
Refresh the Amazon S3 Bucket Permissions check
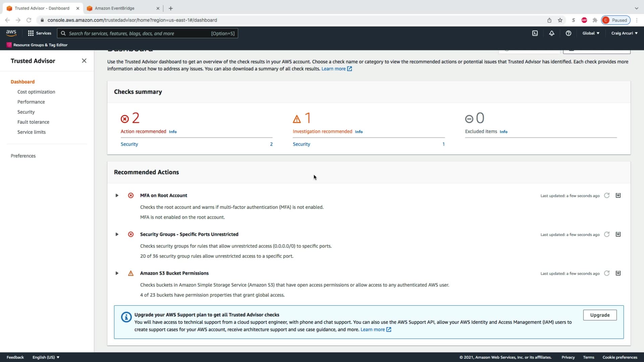(x=606, y=273)
